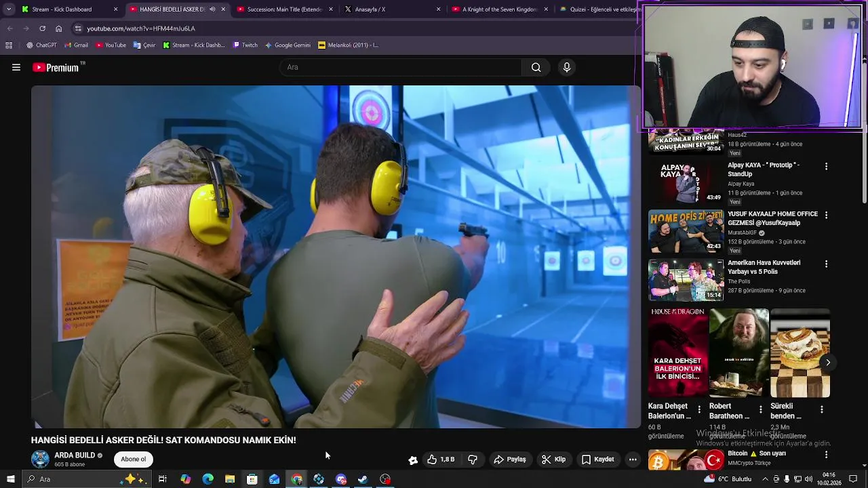Click the icon left of the like button
Image resolution: width=868 pixels, height=488 pixels.
(x=413, y=460)
